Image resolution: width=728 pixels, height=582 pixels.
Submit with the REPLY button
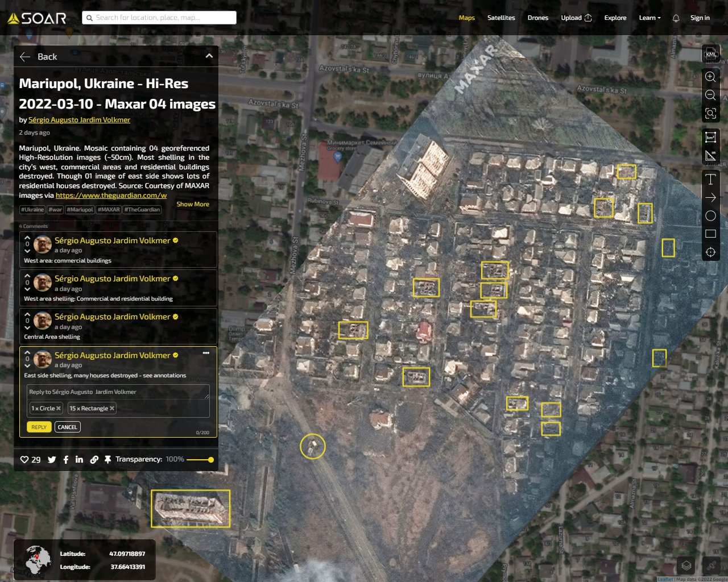click(x=39, y=427)
